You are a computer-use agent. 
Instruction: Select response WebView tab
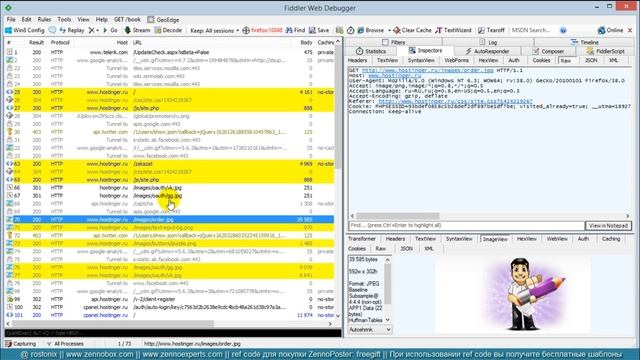(x=557, y=239)
